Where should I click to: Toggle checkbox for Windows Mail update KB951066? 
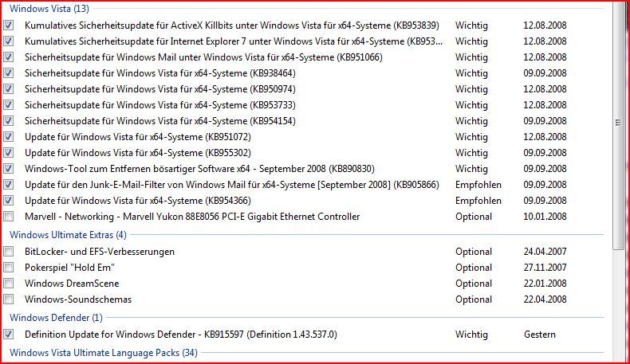pos(9,57)
